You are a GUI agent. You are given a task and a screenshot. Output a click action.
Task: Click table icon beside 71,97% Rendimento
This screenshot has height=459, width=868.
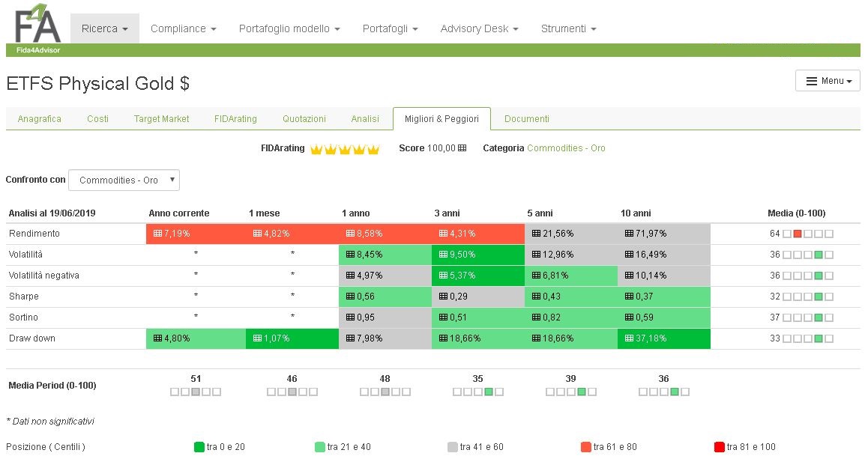click(630, 234)
